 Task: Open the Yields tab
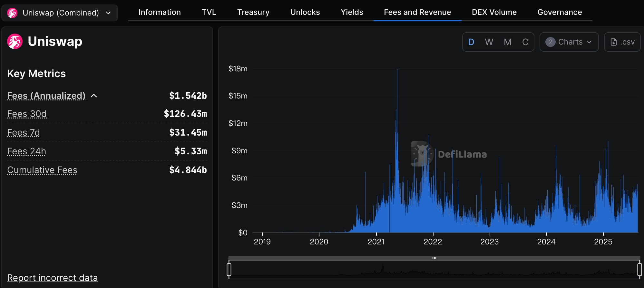tap(352, 12)
